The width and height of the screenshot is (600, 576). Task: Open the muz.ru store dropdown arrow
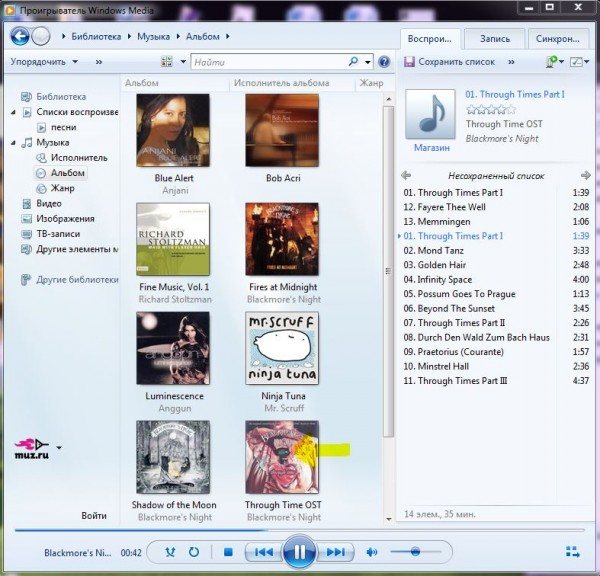(x=59, y=447)
